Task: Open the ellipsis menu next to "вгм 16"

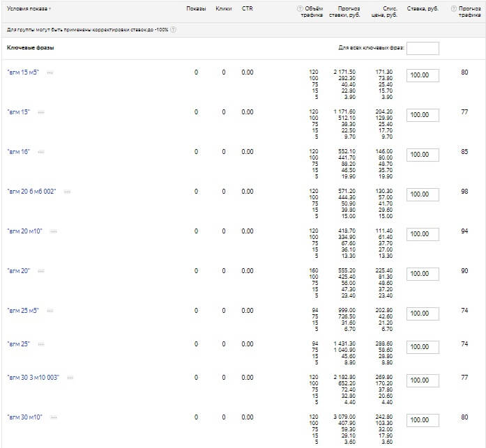Action: (41, 152)
